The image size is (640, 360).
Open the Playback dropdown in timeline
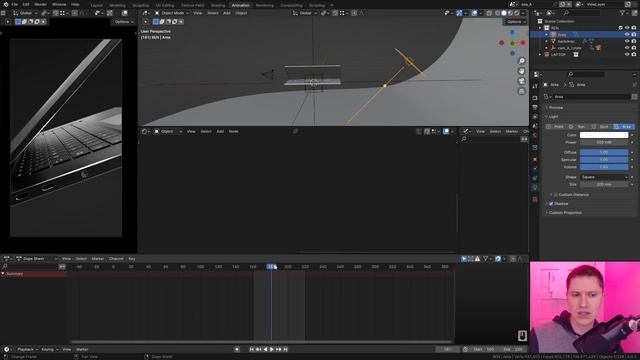click(27, 349)
